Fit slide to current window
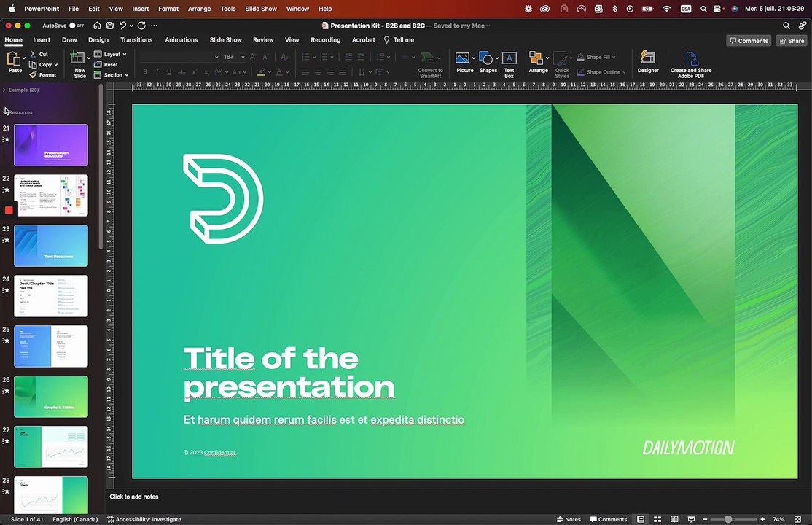Screen dimensions: 812x525 click(797, 519)
